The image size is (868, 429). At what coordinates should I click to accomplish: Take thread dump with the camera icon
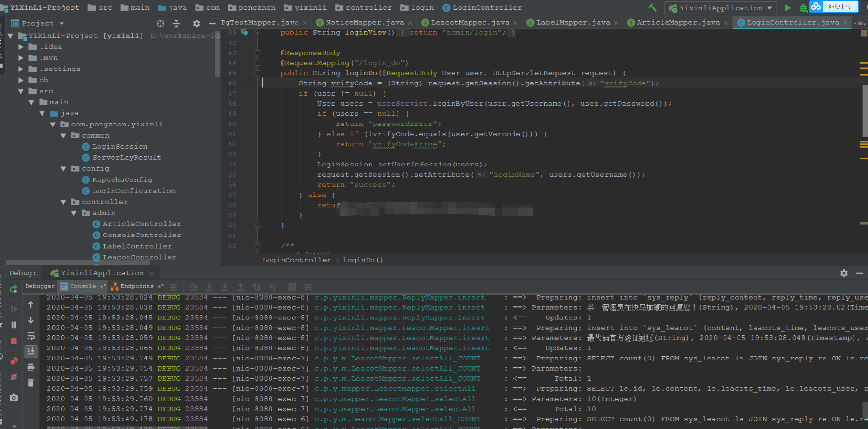click(14, 397)
